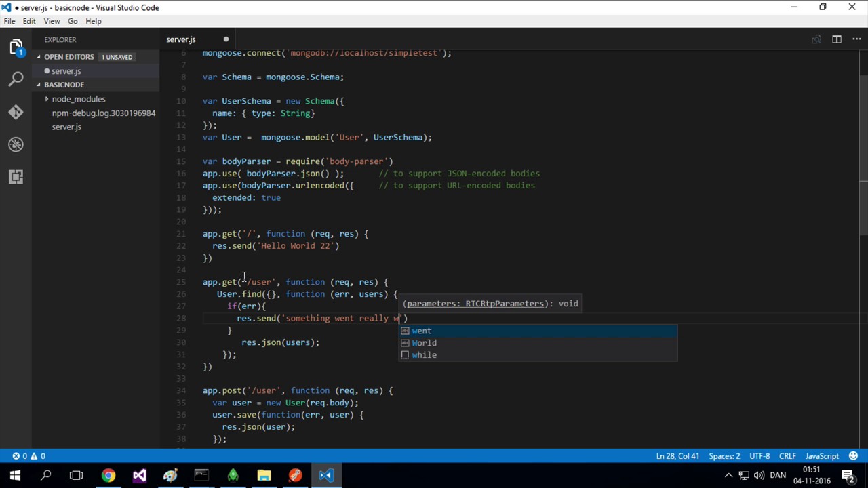Open the editor more actions ellipsis
The width and height of the screenshot is (868, 488).
(x=856, y=39)
